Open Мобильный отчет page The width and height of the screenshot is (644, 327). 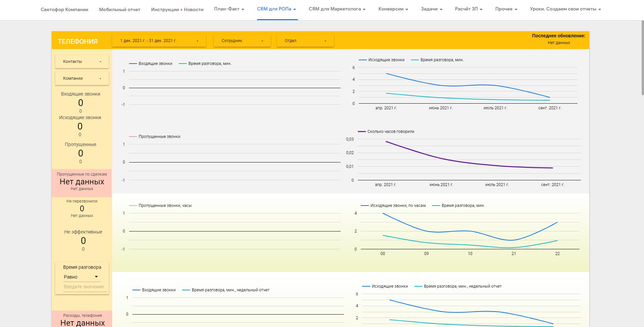120,9
